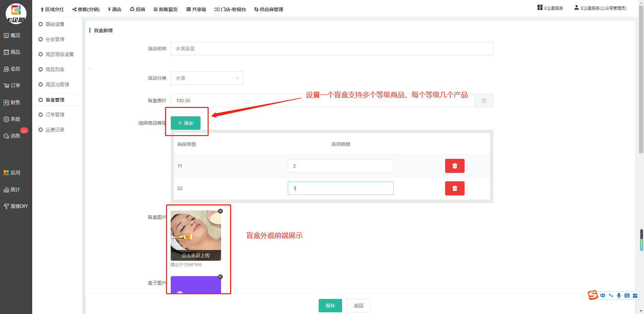
Task: Click the green 保存 save button
Action: 330,306
